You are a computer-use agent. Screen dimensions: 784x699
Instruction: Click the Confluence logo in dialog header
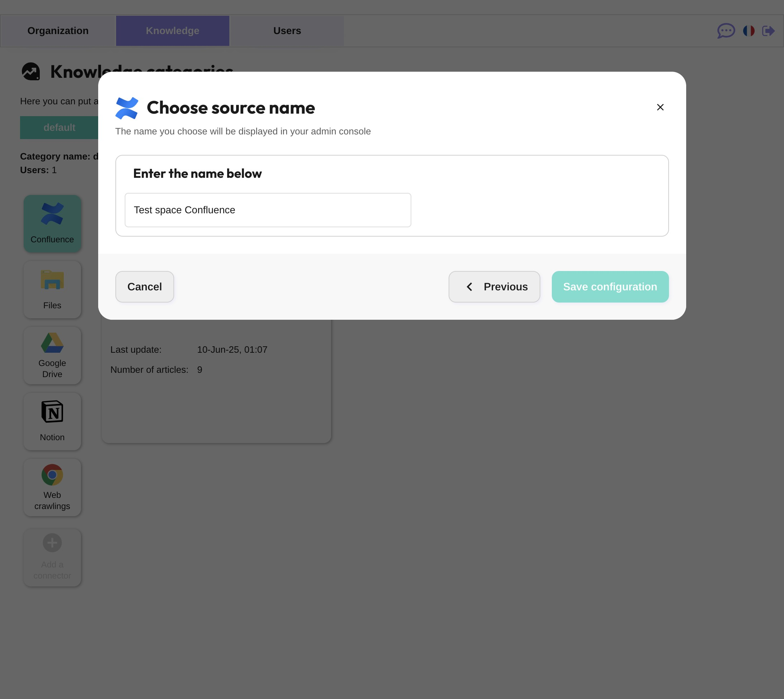tap(127, 108)
